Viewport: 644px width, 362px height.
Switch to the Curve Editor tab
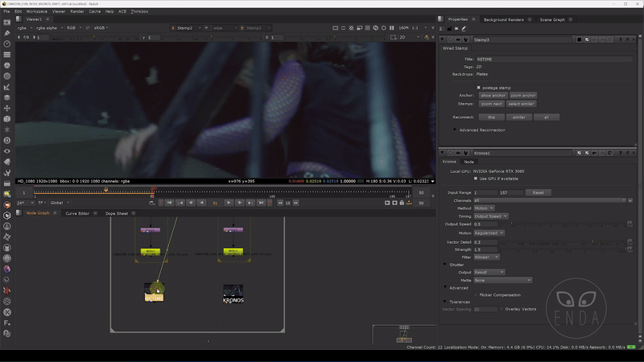click(77, 213)
